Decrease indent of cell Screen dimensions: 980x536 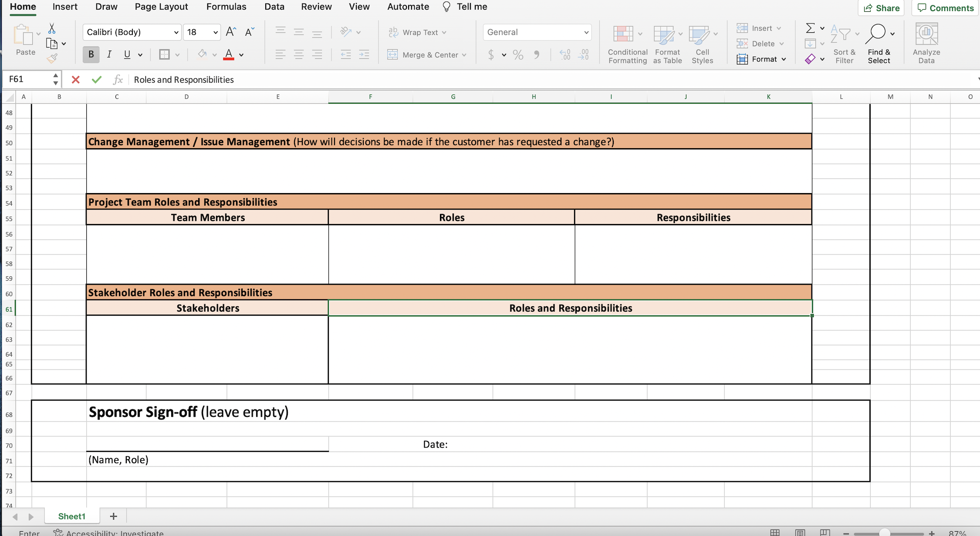pyautogui.click(x=346, y=54)
